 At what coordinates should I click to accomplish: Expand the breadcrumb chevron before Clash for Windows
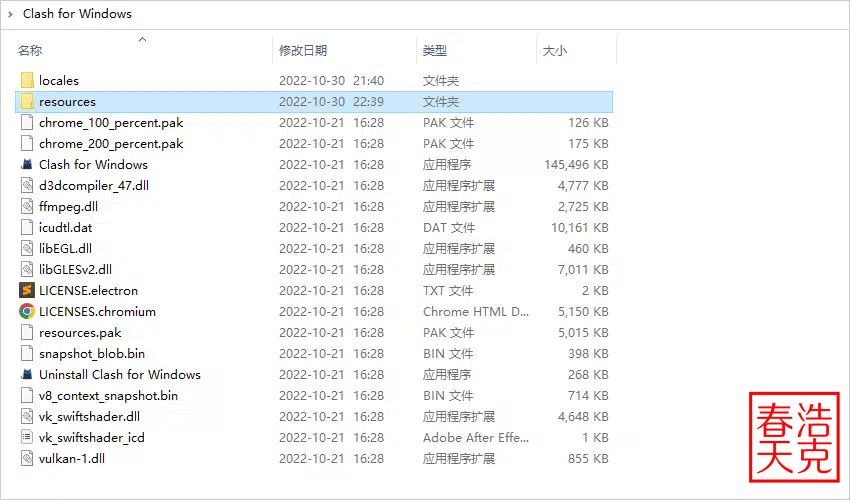(x=10, y=14)
